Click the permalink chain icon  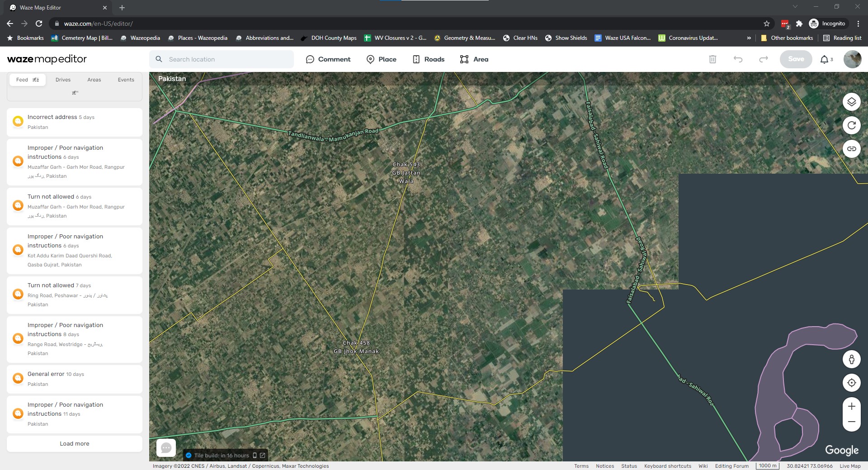coord(851,149)
